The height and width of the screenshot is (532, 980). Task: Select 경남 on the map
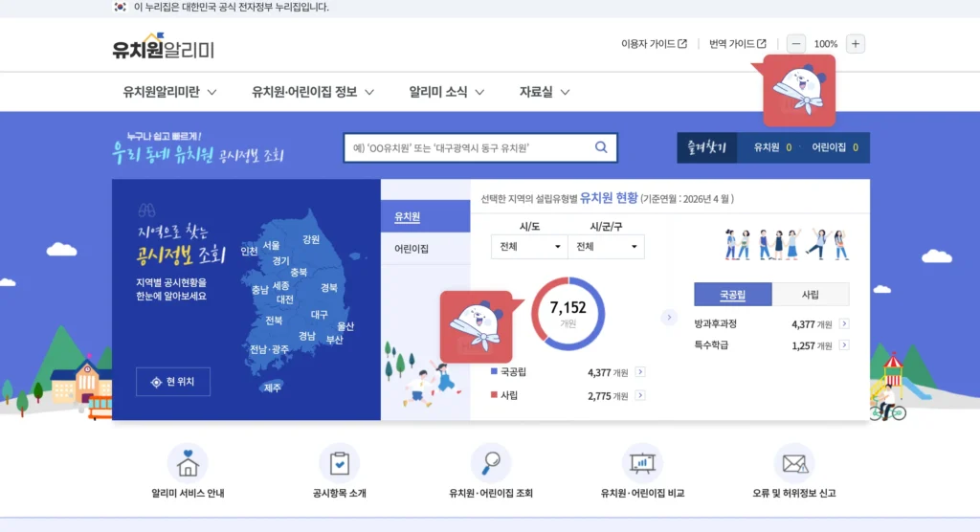click(307, 336)
